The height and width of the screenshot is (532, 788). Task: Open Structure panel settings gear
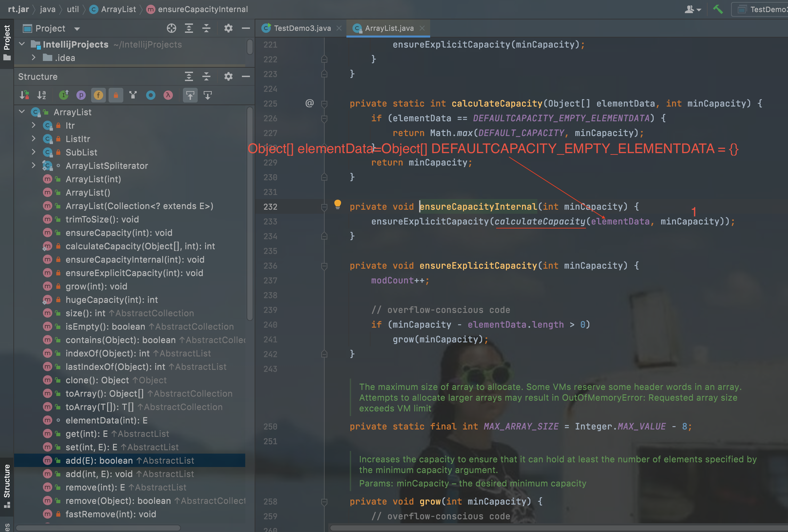coord(228,77)
